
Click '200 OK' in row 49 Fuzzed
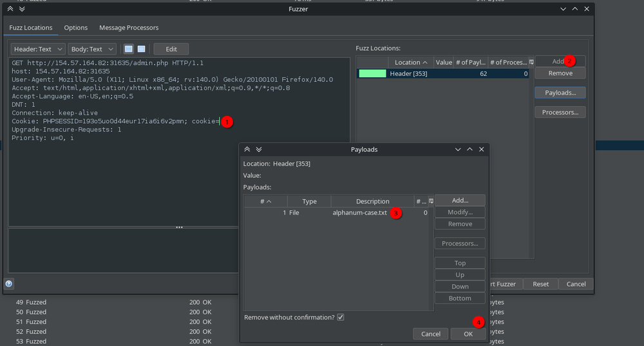coord(200,302)
